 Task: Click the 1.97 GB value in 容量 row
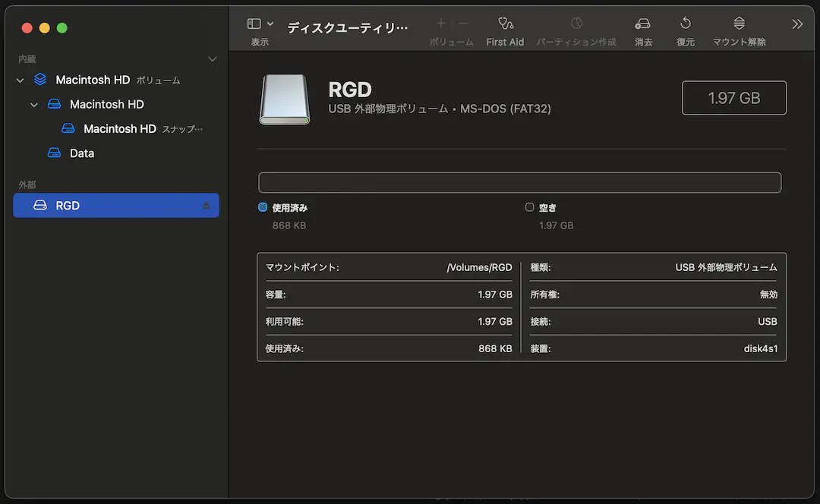(495, 295)
